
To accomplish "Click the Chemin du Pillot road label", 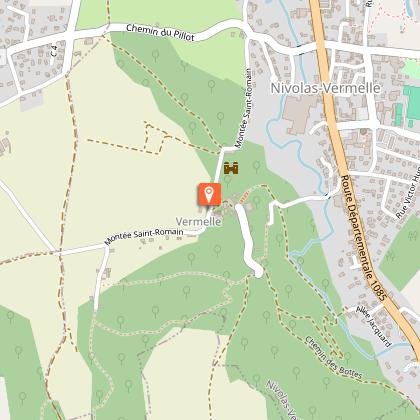I will (x=160, y=32).
